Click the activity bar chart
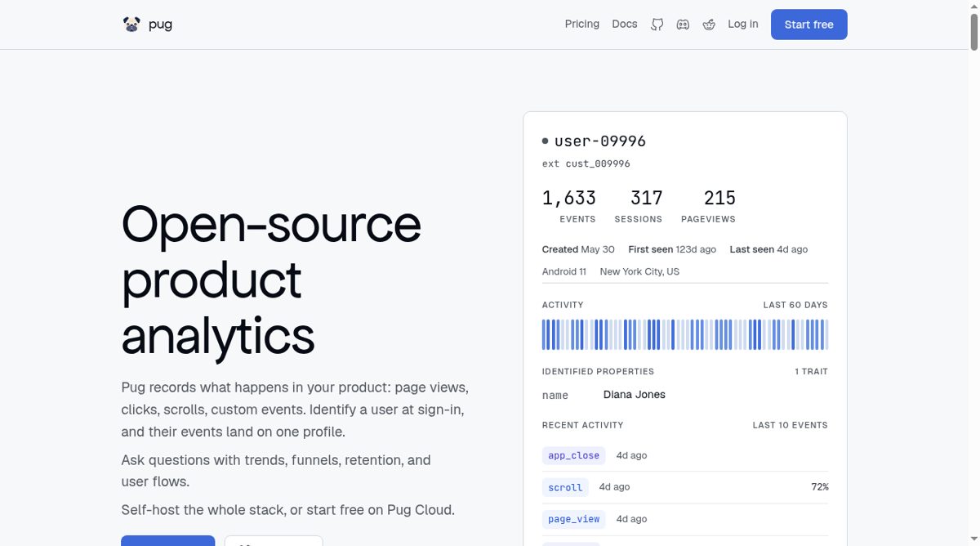This screenshot has width=980, height=546. [685, 335]
